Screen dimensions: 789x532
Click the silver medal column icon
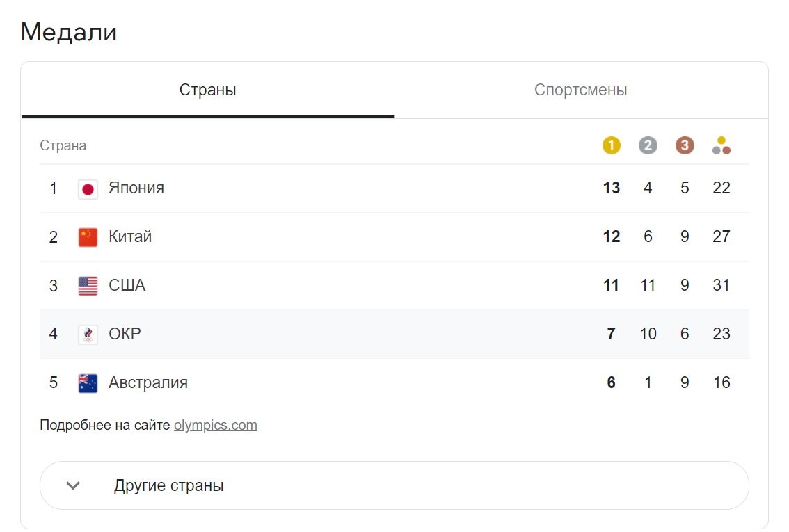tap(648, 145)
